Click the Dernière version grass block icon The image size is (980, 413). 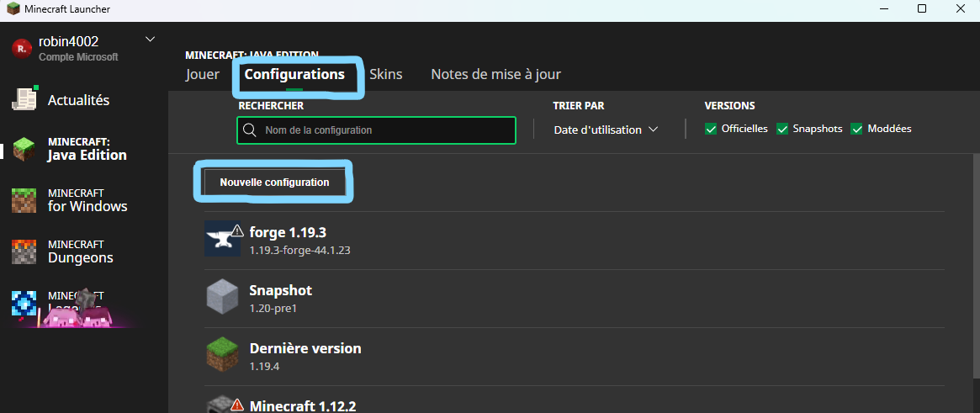click(x=223, y=354)
